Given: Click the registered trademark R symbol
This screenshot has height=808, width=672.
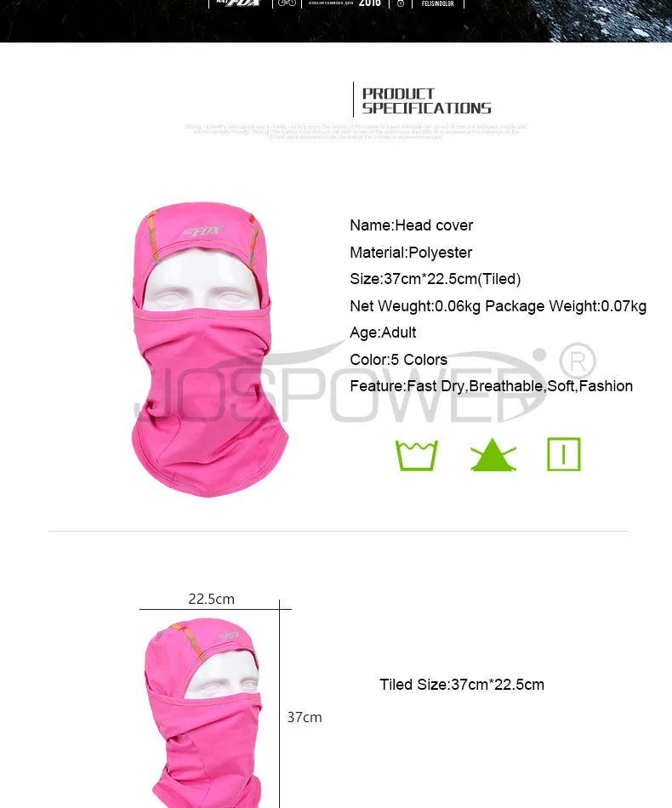Looking at the screenshot, I should (x=578, y=361).
